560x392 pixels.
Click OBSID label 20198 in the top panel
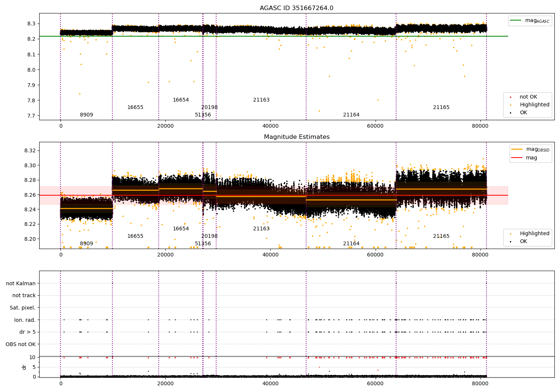click(x=209, y=108)
